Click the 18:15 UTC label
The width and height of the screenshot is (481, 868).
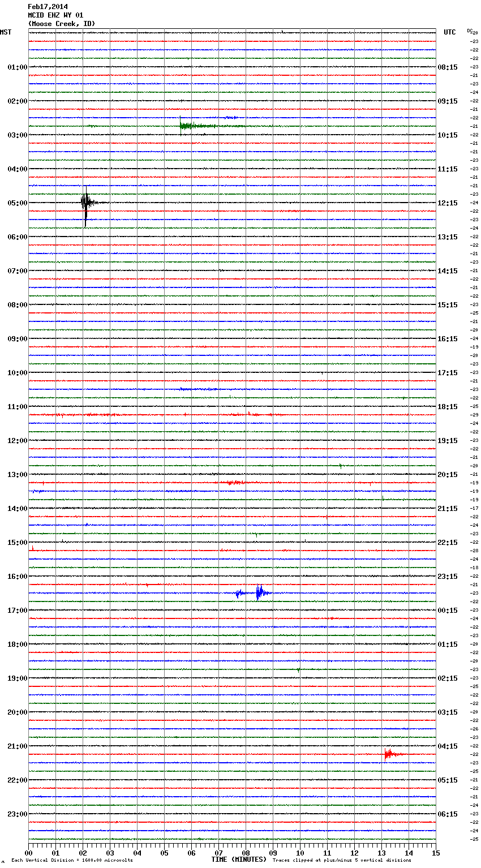pos(448,407)
